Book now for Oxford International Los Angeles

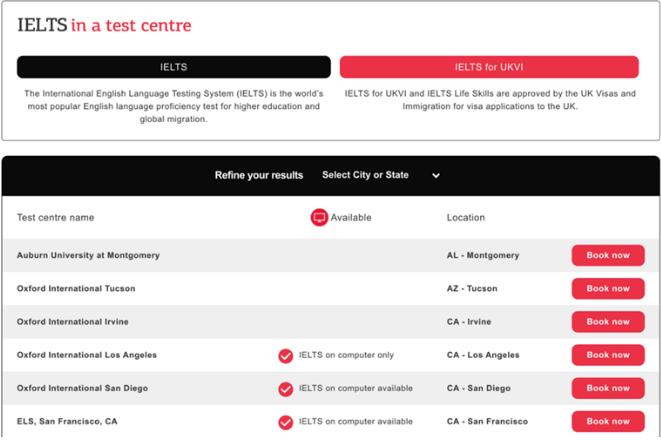608,355
